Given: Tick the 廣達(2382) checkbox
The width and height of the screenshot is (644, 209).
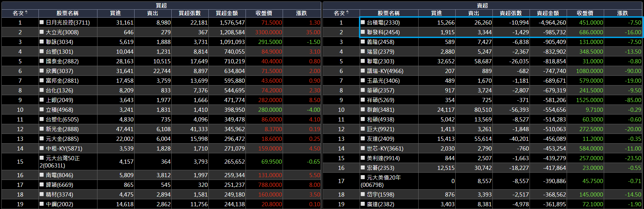Looking at the screenshot, I should point(363,204).
